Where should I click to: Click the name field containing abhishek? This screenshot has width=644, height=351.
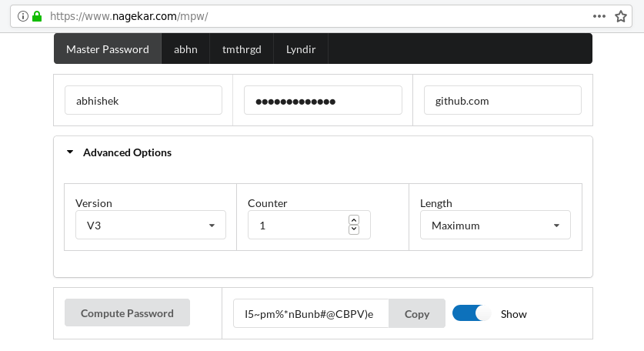click(143, 100)
